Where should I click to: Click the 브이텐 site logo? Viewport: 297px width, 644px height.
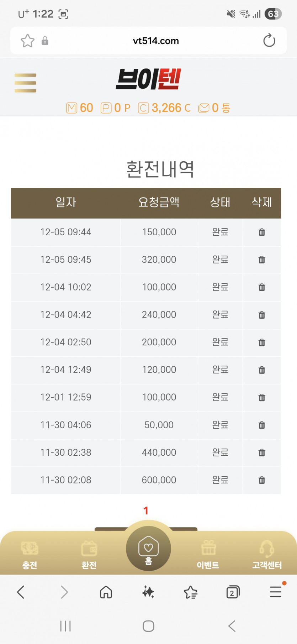(x=148, y=79)
